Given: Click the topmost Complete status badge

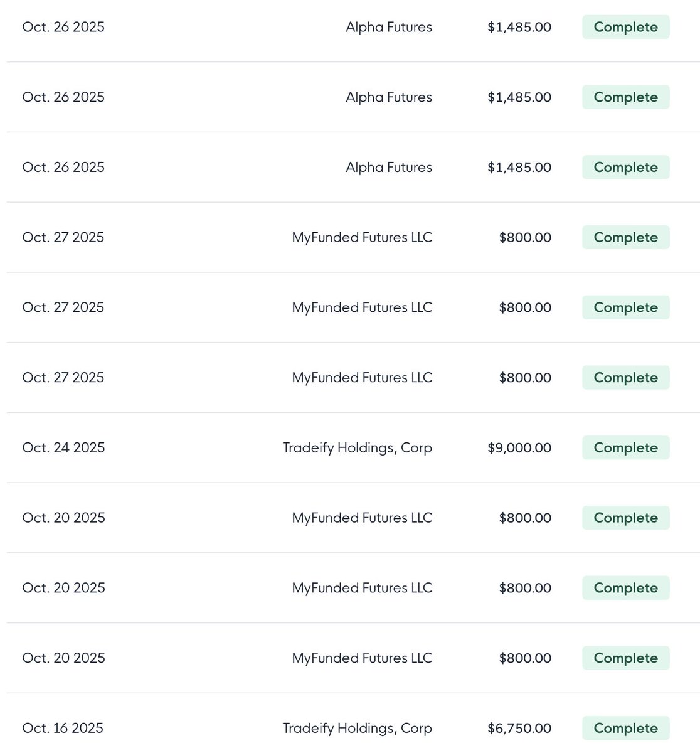Looking at the screenshot, I should (x=625, y=27).
